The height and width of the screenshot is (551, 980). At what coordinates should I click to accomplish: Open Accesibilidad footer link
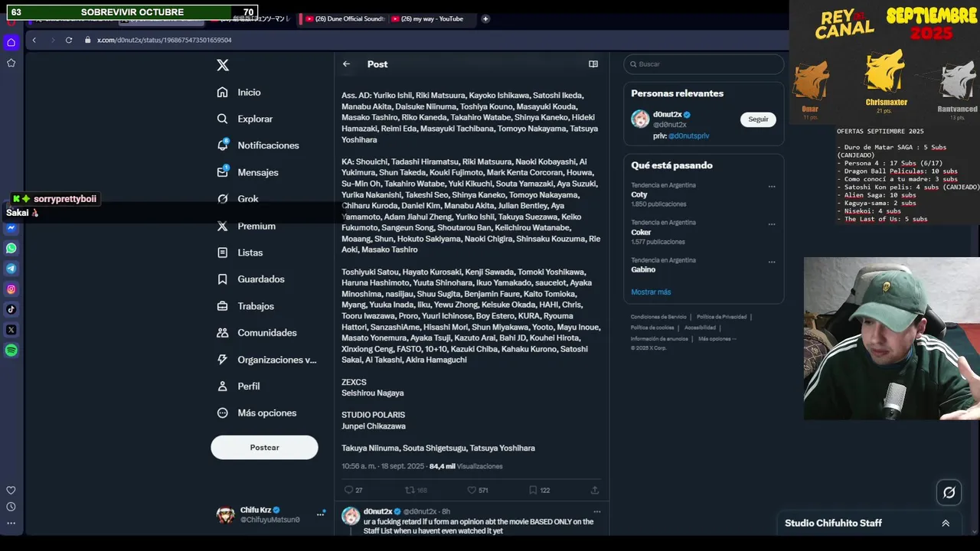click(700, 328)
